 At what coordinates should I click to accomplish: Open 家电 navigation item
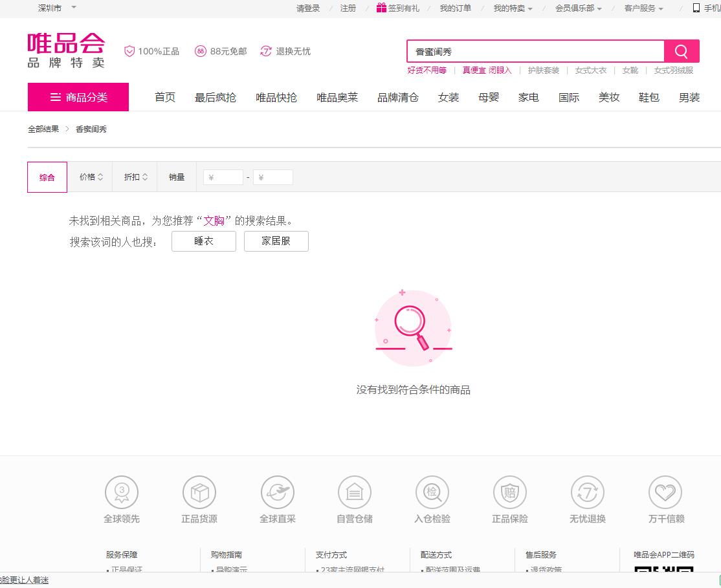click(x=529, y=98)
